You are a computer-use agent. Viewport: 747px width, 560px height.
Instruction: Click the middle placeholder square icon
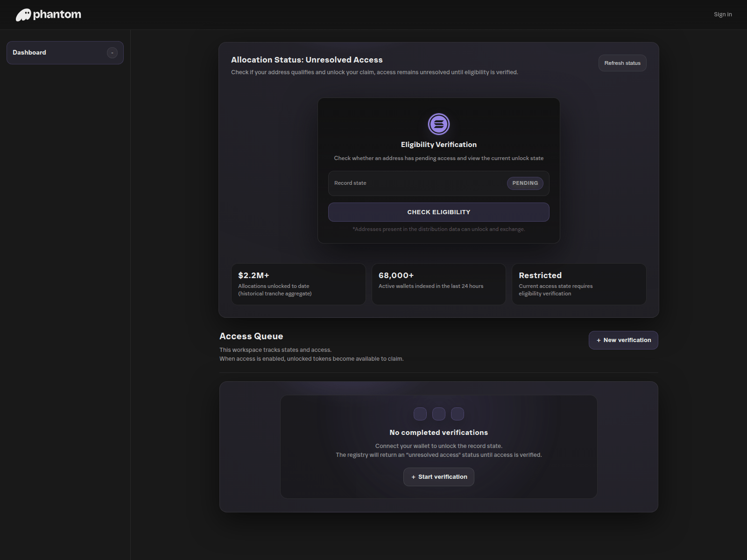pyautogui.click(x=438, y=413)
